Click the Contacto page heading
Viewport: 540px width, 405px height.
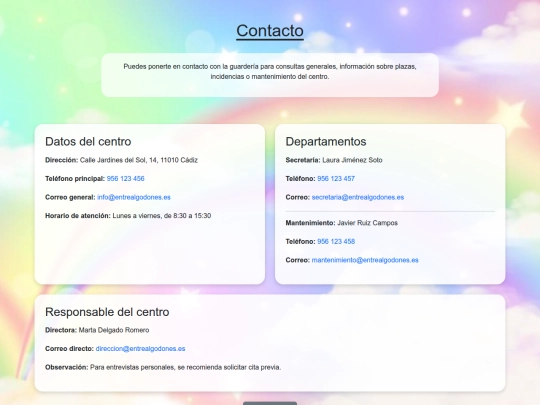tap(270, 31)
